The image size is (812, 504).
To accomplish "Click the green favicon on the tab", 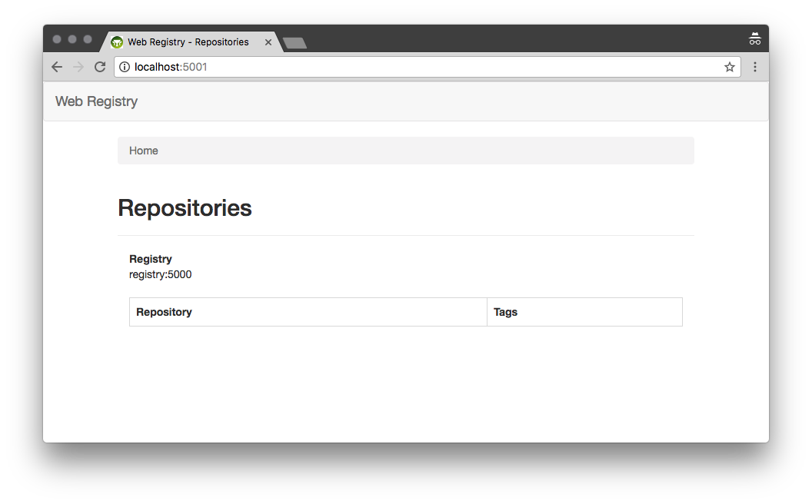I will 117,42.
